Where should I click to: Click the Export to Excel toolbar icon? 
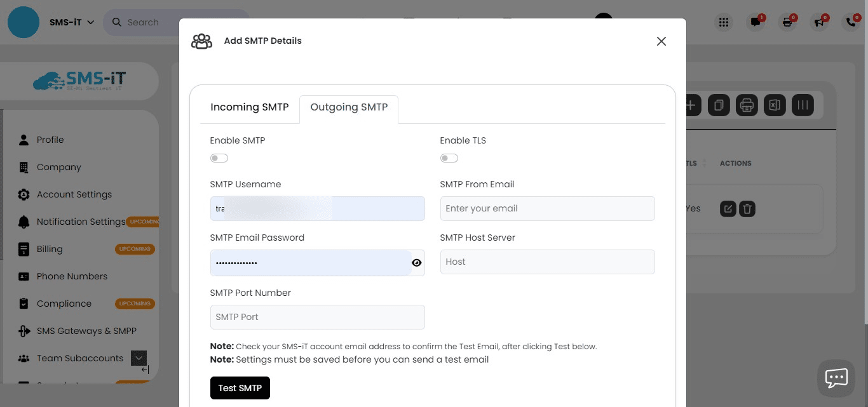coord(775,105)
